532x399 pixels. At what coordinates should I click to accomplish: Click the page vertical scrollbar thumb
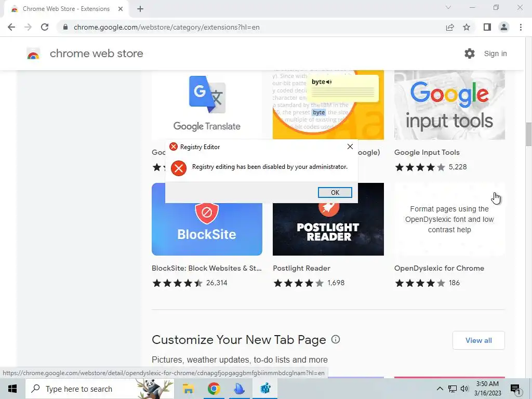528,135
